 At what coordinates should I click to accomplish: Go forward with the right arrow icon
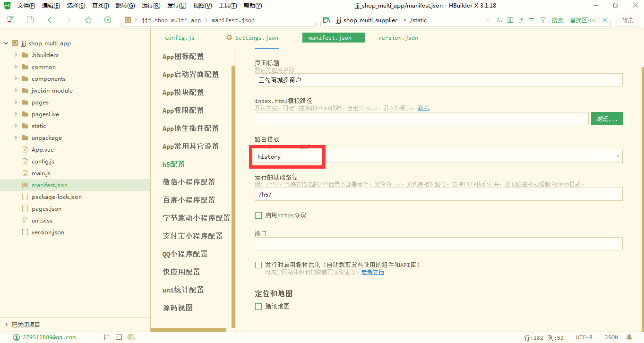point(69,20)
